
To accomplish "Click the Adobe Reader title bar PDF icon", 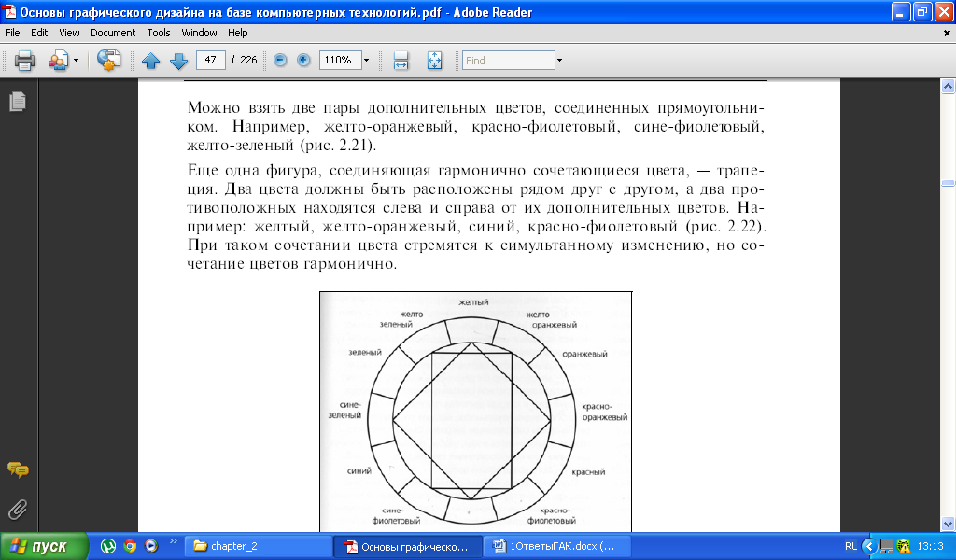I will [9, 11].
